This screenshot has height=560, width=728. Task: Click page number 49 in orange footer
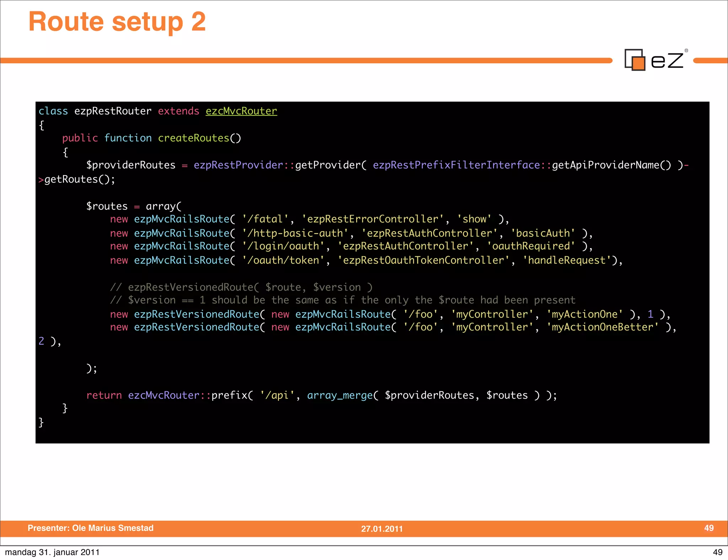click(x=709, y=528)
